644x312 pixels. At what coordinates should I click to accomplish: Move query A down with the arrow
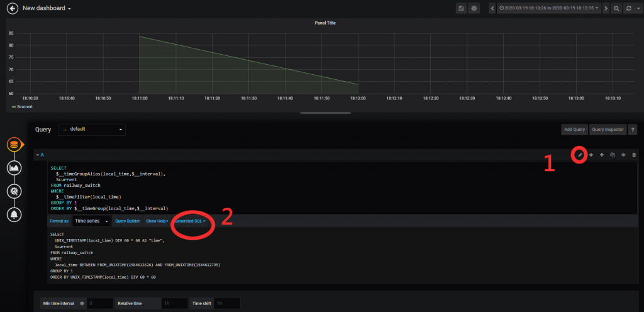pyautogui.click(x=591, y=155)
